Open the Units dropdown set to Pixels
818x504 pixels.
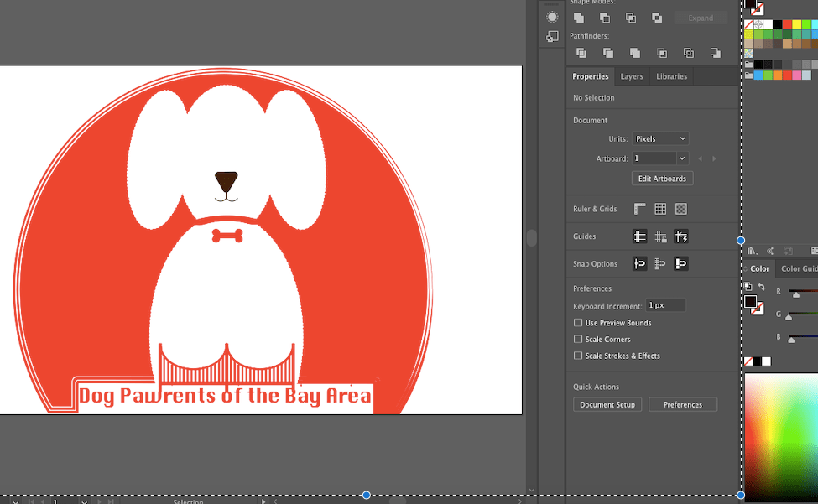tap(660, 138)
